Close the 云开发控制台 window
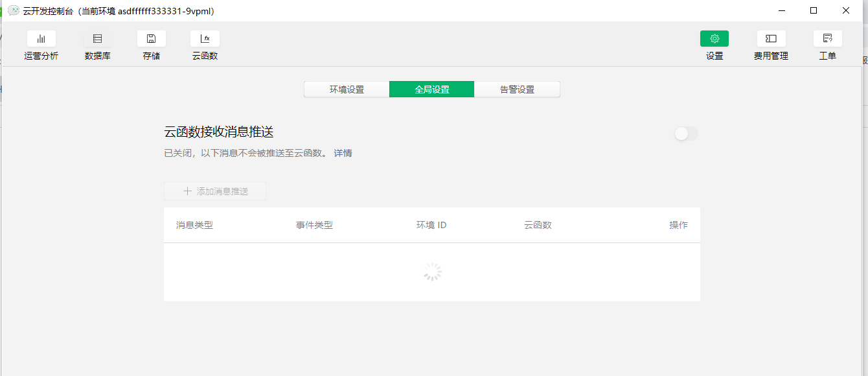The width and height of the screenshot is (868, 376). pos(846,10)
